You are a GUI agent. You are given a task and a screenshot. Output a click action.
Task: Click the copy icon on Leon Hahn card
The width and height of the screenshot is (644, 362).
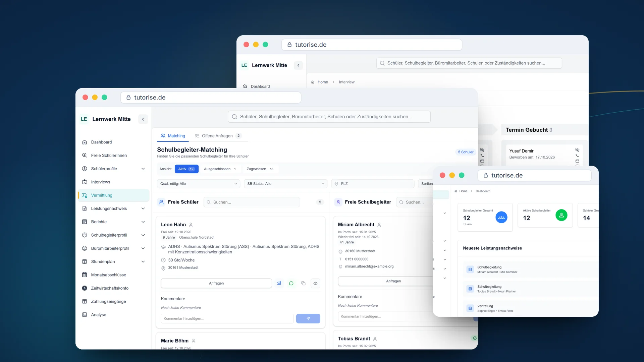coord(303,283)
